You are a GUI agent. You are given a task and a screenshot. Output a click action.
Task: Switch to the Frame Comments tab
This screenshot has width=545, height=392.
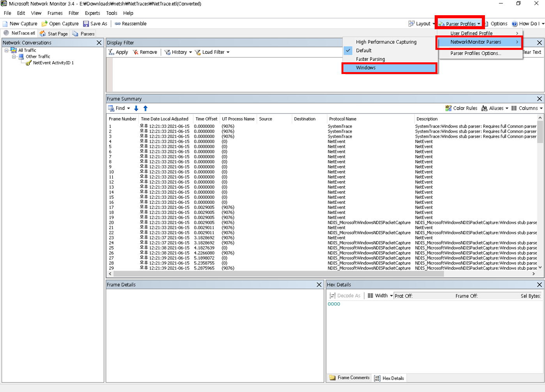click(x=350, y=378)
